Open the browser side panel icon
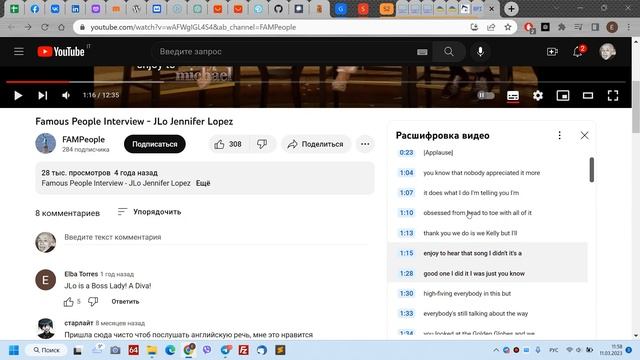 pyautogui.click(x=595, y=27)
